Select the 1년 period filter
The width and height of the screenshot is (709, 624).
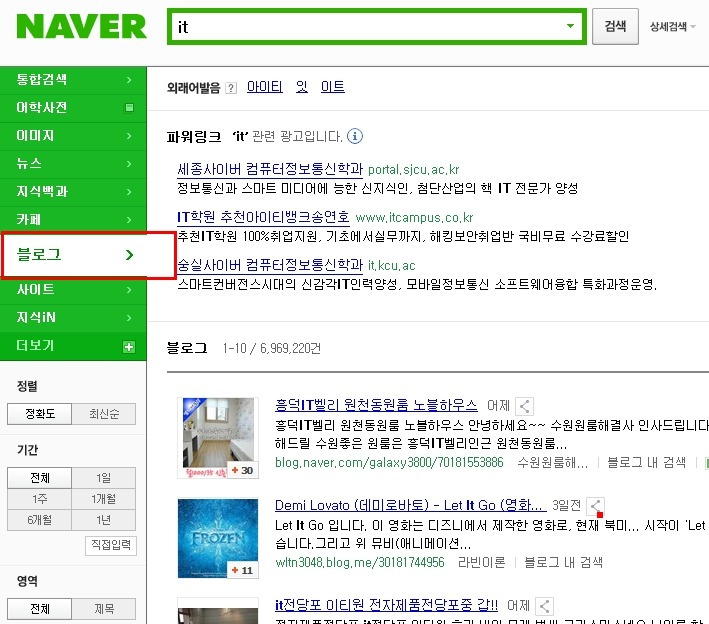click(104, 520)
